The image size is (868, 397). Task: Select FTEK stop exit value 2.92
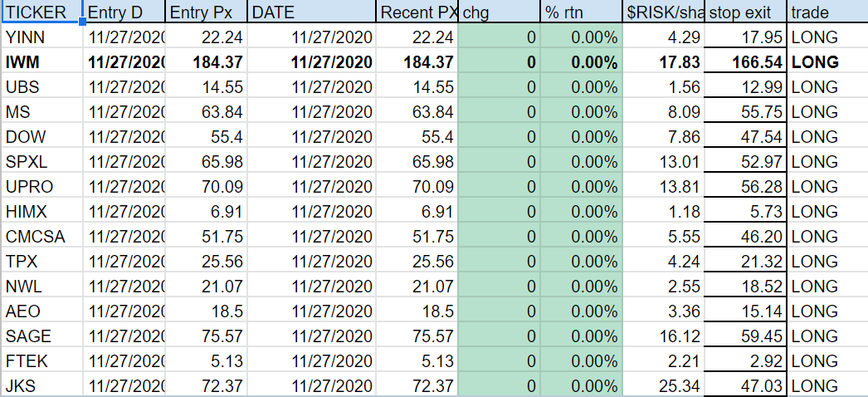point(745,361)
